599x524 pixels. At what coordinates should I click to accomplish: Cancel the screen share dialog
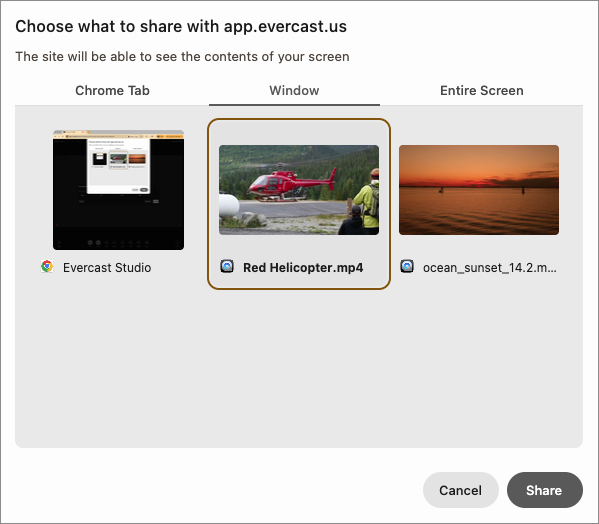pos(461,490)
